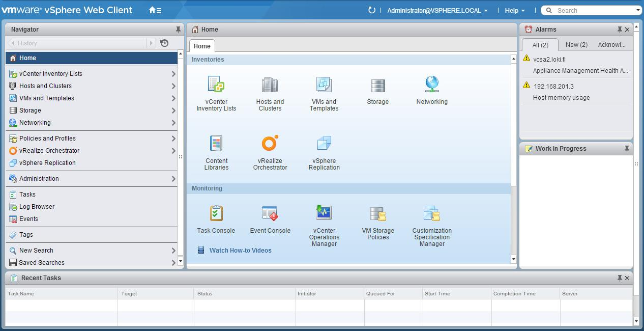Pin the Alarms panel

[620, 30]
